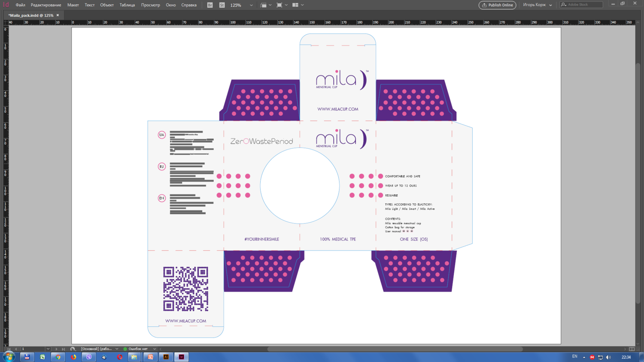Open the Справка menu
Screen dimensions: 644x362
point(189,5)
